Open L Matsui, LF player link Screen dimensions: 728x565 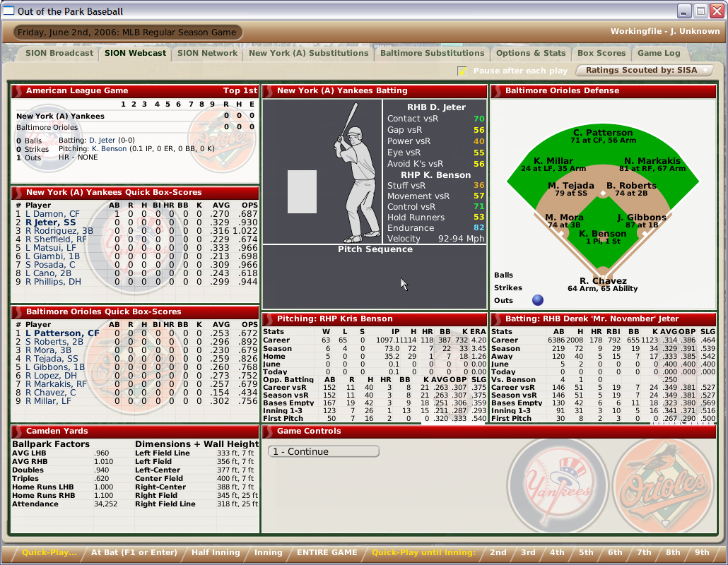pos(51,248)
